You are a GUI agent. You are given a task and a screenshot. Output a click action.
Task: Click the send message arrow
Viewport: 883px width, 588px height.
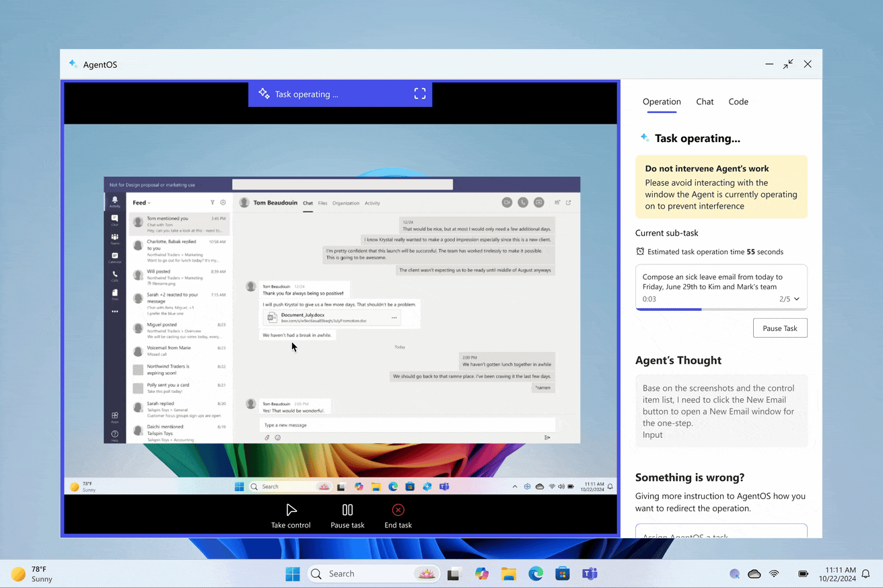pos(547,437)
